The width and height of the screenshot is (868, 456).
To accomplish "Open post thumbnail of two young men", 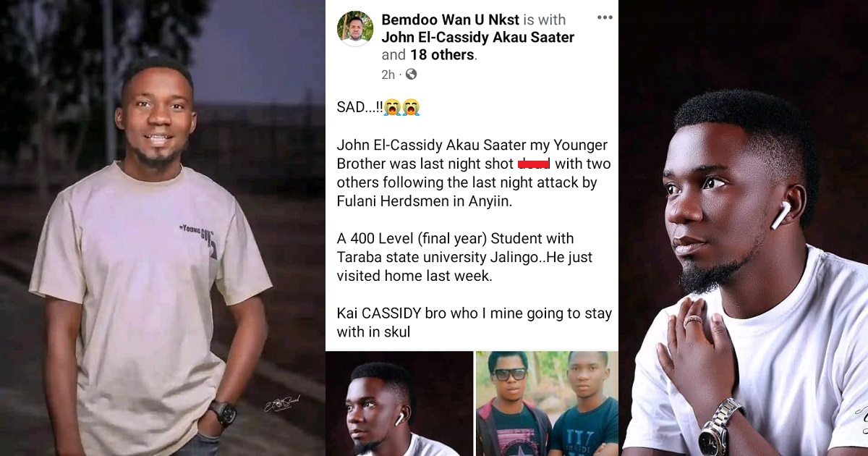I will tap(547, 404).
